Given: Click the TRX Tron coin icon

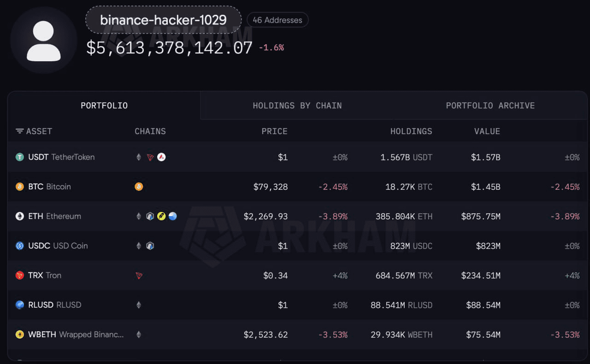Looking at the screenshot, I should pyautogui.click(x=19, y=275).
